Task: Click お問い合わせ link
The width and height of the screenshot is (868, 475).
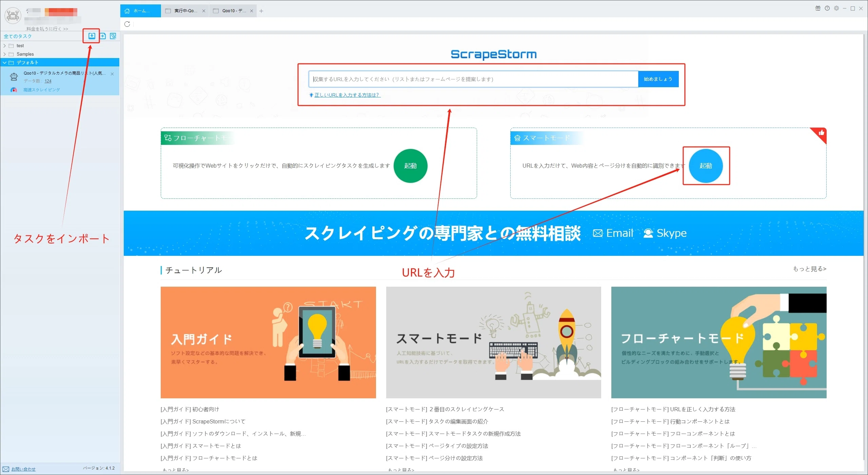Action: (23, 469)
